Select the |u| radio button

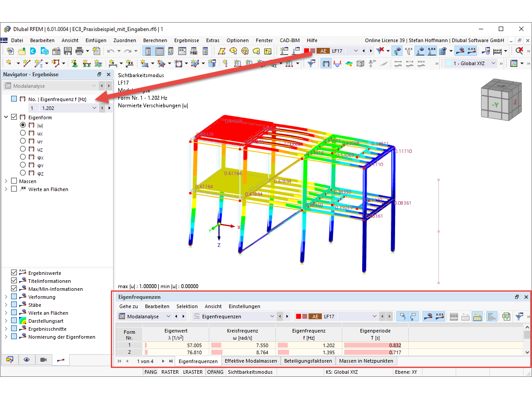tap(23, 125)
